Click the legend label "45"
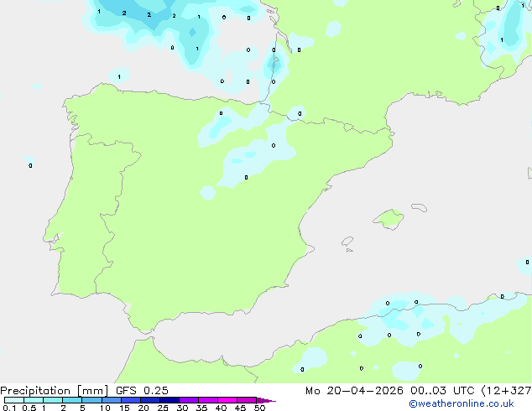Screen dimensions: 532x411 coord(240,408)
